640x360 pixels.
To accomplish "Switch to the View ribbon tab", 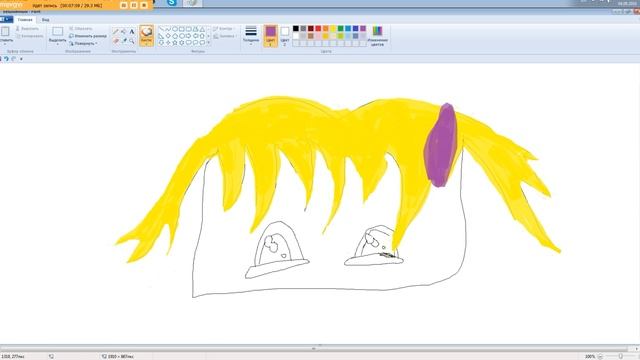I will 45,19.
